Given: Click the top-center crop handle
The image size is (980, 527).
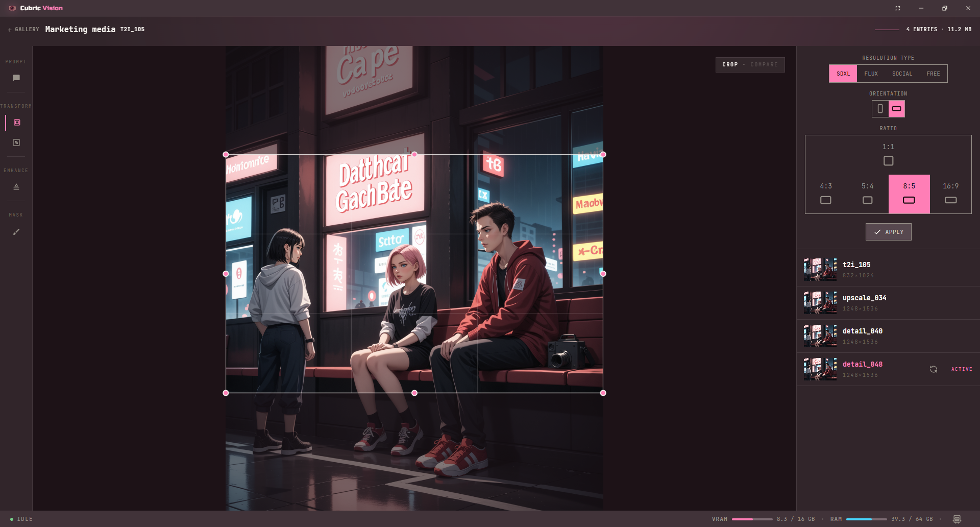Looking at the screenshot, I should pyautogui.click(x=414, y=154).
